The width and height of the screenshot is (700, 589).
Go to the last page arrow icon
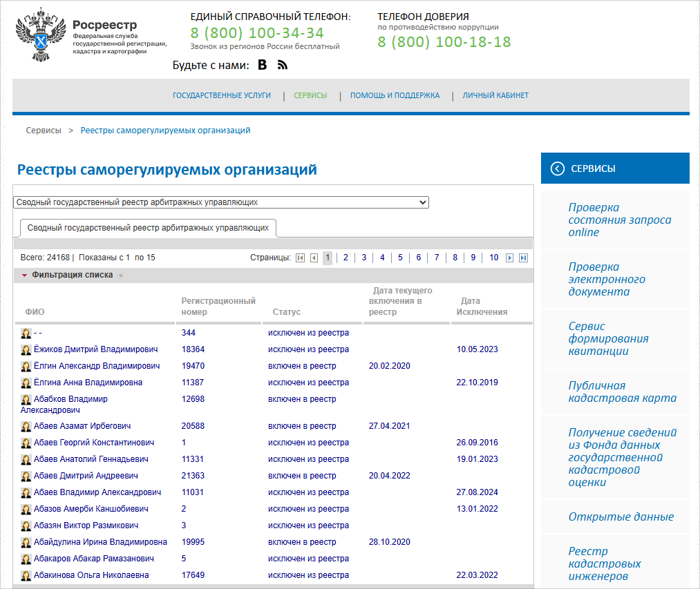(523, 258)
